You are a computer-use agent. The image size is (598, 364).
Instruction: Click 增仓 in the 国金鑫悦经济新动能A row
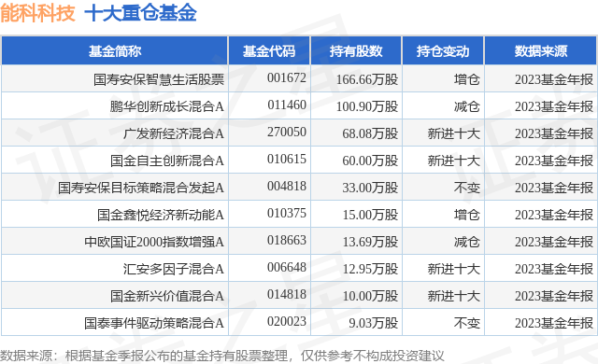point(467,215)
